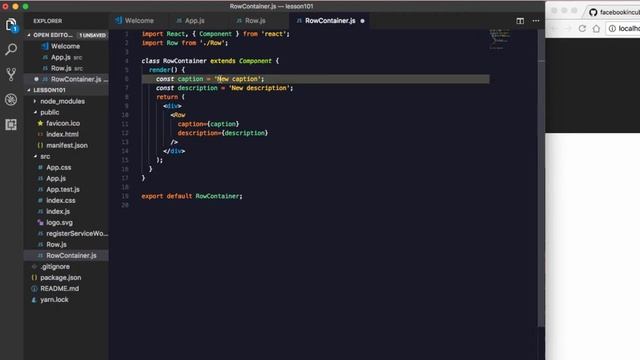The width and height of the screenshot is (640, 360).
Task: Click the browser address bar showing localhost
Action: pyautogui.click(x=623, y=29)
